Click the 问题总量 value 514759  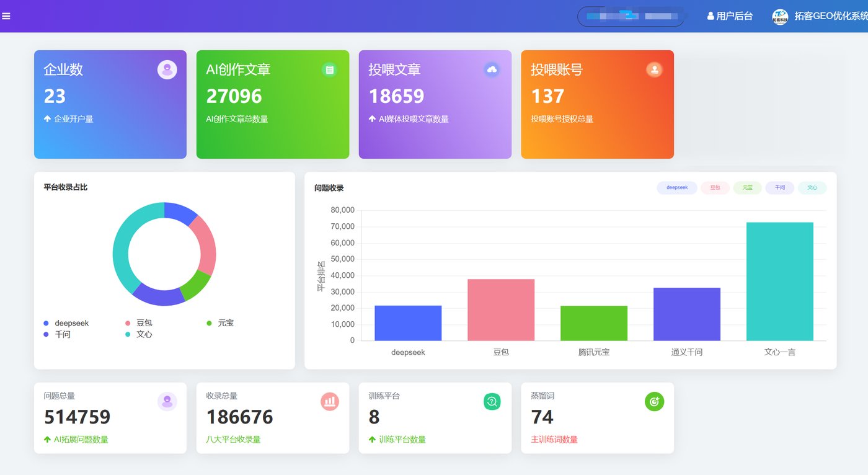click(77, 417)
